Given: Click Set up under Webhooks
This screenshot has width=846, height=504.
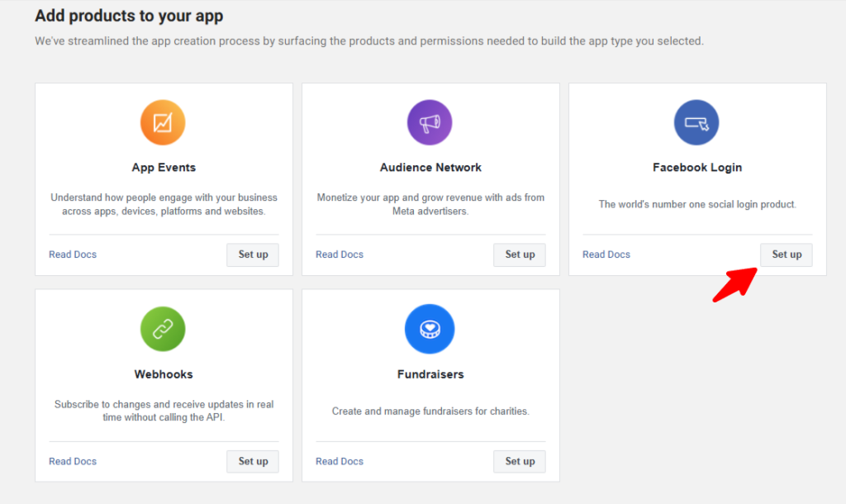Looking at the screenshot, I should 253,461.
